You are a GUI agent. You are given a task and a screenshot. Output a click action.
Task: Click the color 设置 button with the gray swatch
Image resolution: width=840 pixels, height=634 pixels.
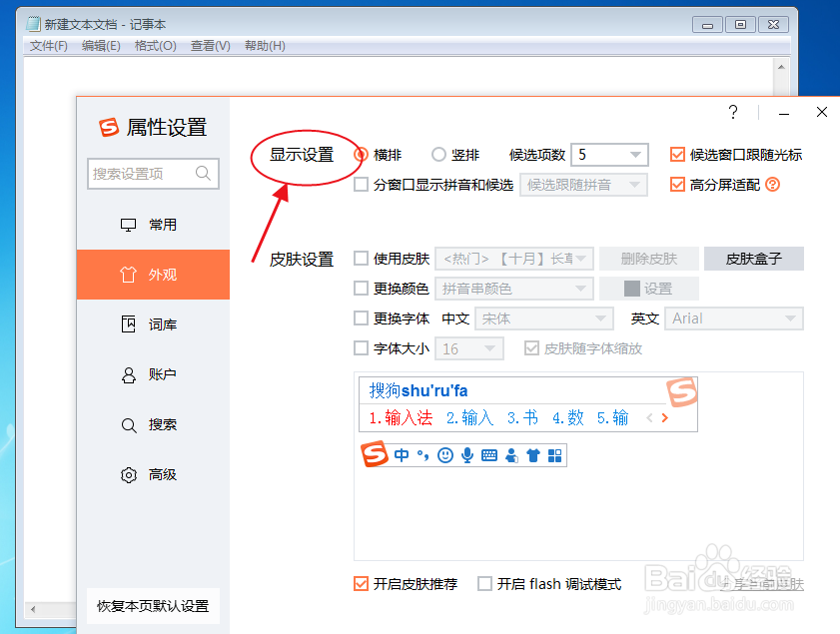click(x=649, y=289)
